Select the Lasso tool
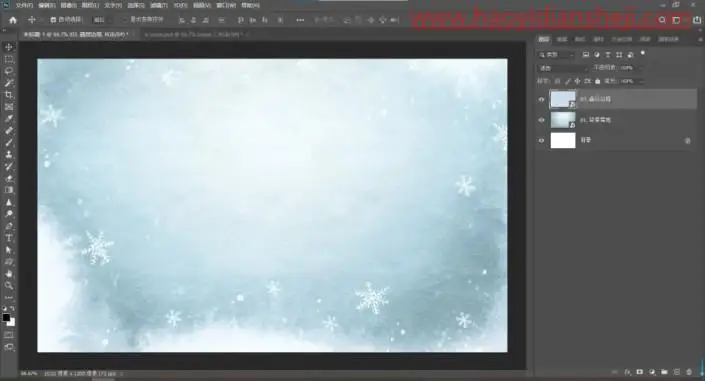Image resolution: width=705 pixels, height=381 pixels. (9, 71)
